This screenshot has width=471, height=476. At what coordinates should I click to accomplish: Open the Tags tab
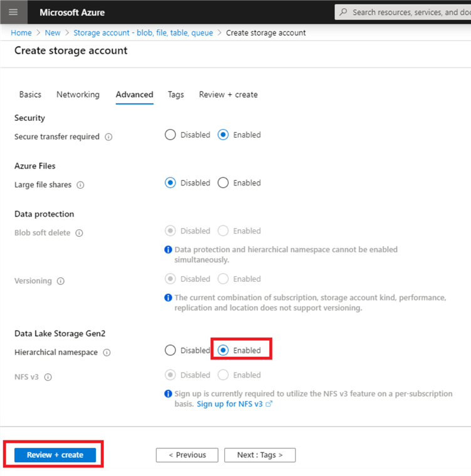pyautogui.click(x=176, y=95)
